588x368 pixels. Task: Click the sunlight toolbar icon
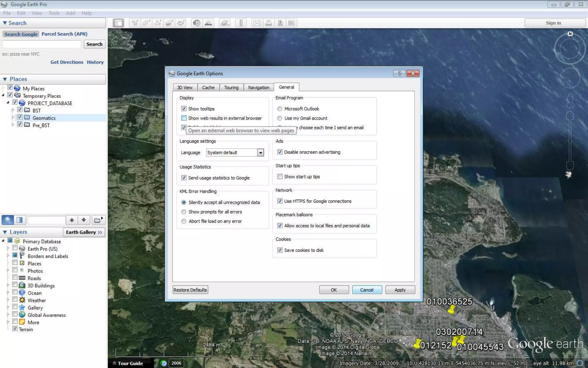pyautogui.click(x=208, y=23)
